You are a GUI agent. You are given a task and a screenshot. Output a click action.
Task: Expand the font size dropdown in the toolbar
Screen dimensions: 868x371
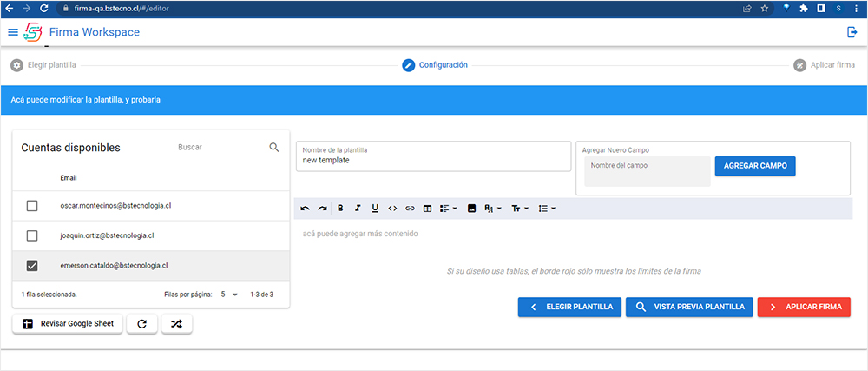pyautogui.click(x=520, y=209)
